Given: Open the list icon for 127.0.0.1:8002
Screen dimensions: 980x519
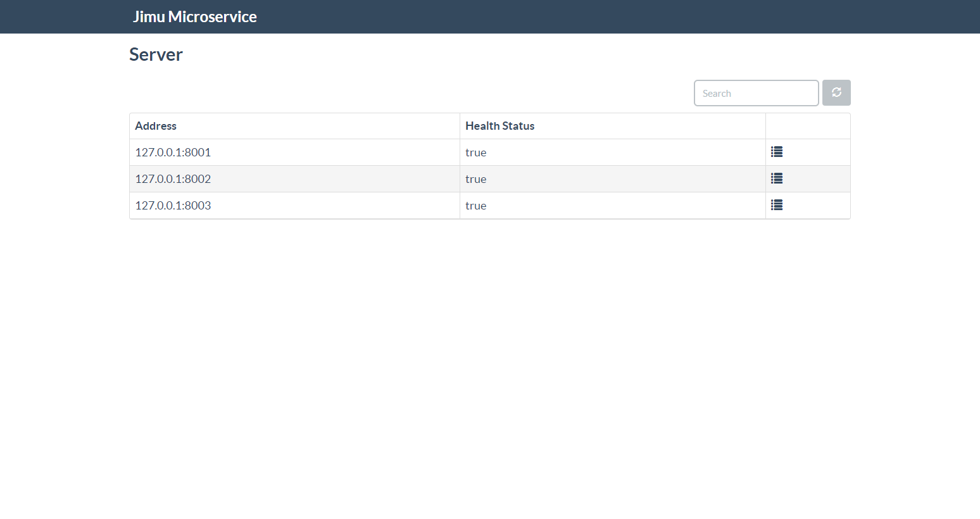Looking at the screenshot, I should coord(777,178).
